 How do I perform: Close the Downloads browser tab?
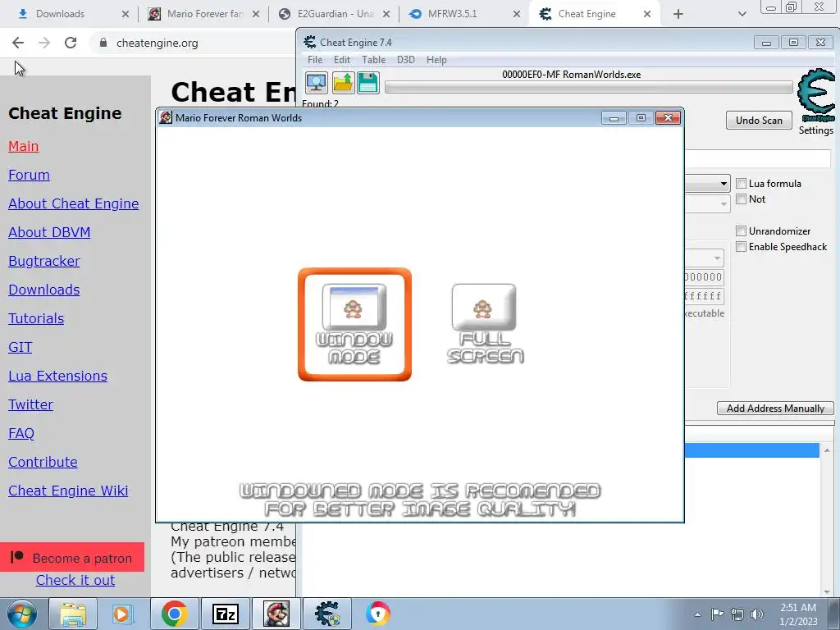[126, 14]
